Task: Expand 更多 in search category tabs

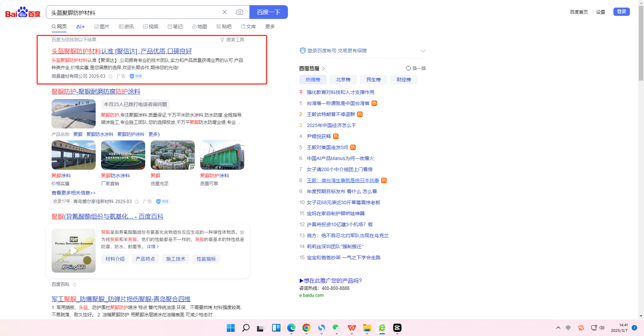Action: [x=270, y=27]
